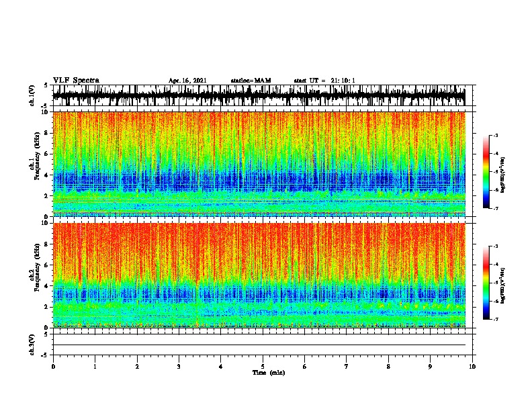The width and height of the screenshot is (532, 411).
Task: Click the time axis tick label '3'
Action: (x=179, y=367)
